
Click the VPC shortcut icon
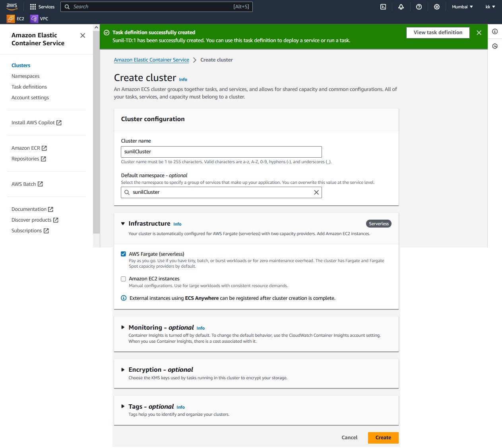34,19
